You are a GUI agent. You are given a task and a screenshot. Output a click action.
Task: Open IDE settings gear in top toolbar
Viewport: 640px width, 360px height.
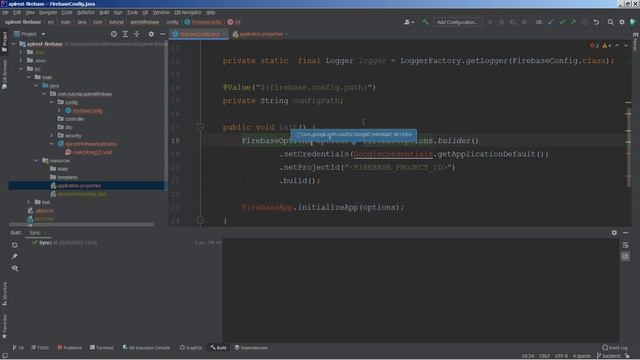(622, 22)
